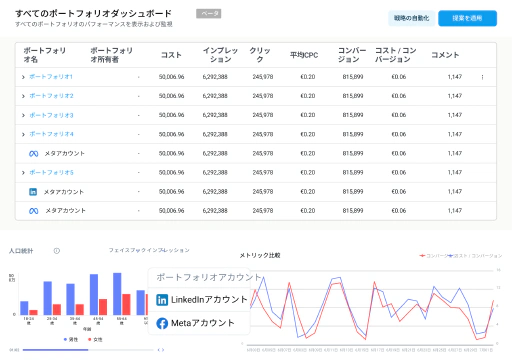512x361 pixels.
Task: Open the ポートフォリオ4 link
Action: [x=51, y=134]
